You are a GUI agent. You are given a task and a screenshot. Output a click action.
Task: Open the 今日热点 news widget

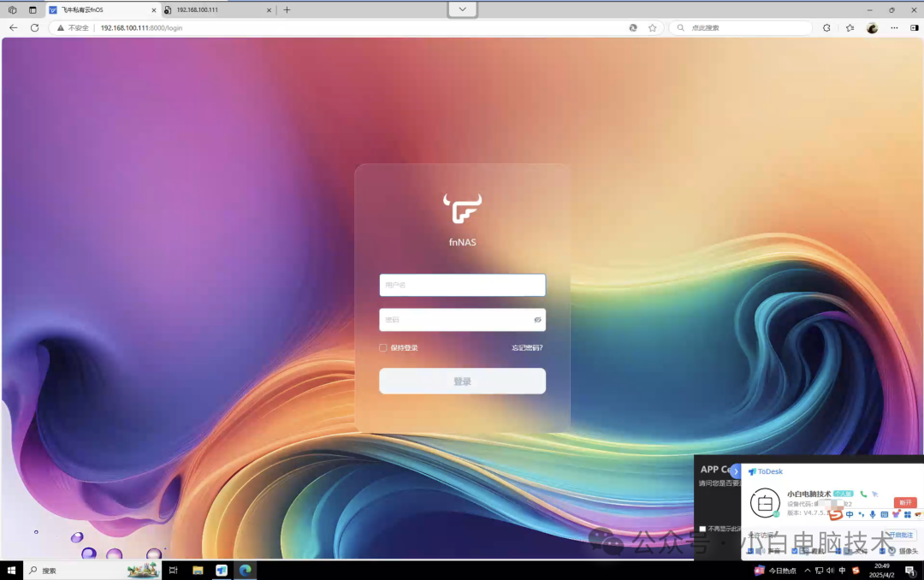click(775, 571)
